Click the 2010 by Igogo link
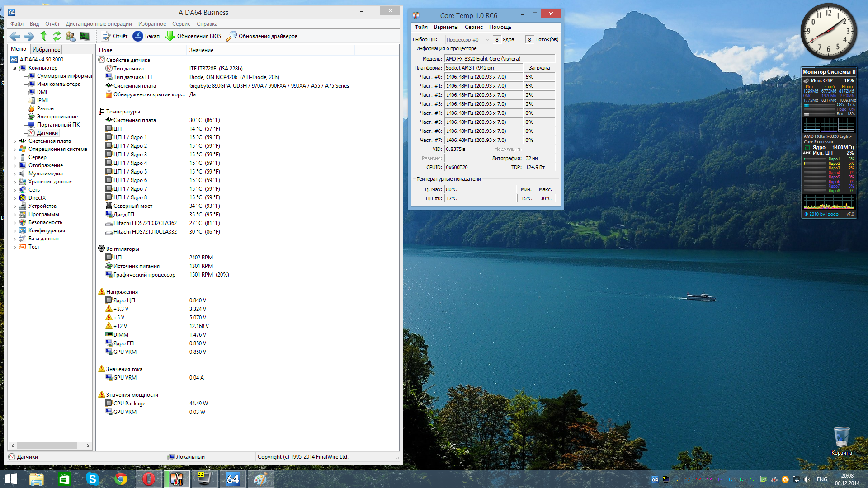The width and height of the screenshot is (868, 488). click(x=821, y=214)
